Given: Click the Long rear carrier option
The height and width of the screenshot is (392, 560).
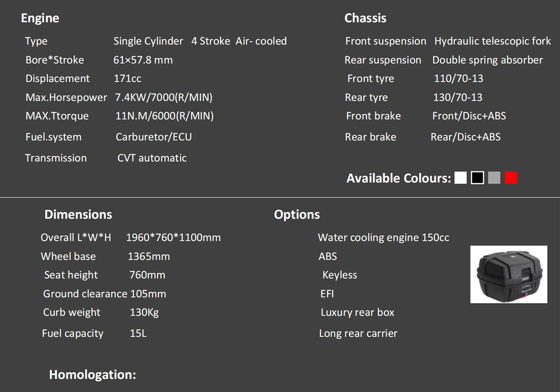Looking at the screenshot, I should pos(358,333).
